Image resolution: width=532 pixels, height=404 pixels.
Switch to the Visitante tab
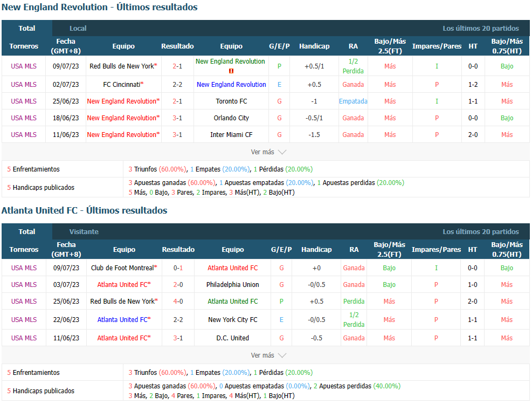(84, 232)
